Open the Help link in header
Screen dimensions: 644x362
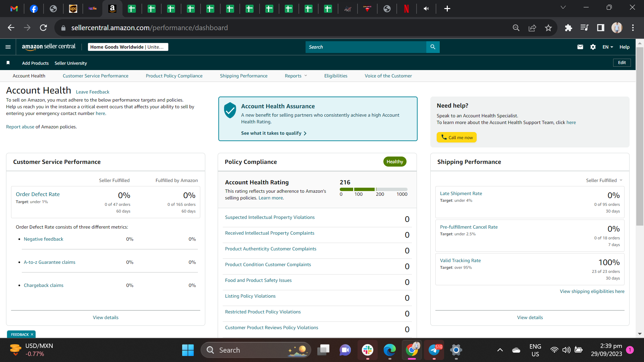[624, 47]
